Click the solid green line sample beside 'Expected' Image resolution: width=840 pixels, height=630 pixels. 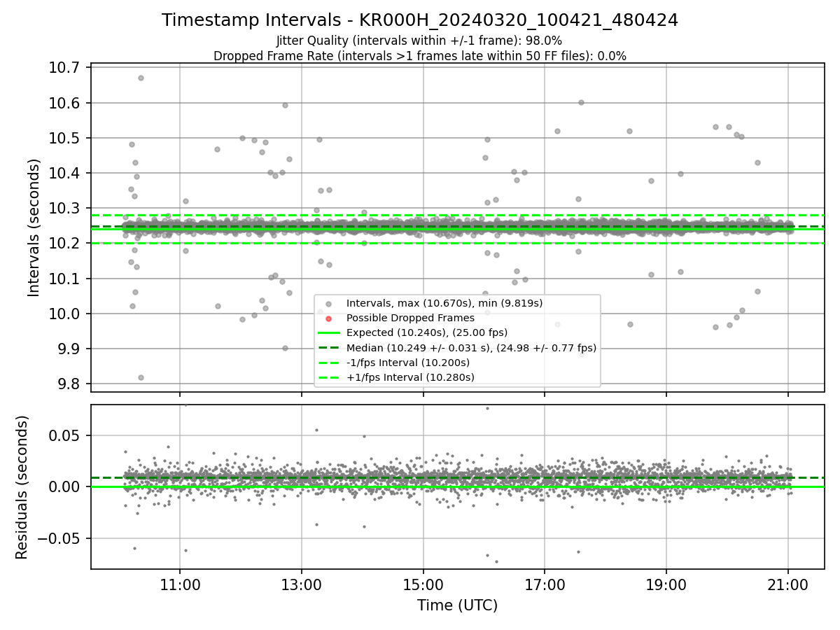pos(328,332)
